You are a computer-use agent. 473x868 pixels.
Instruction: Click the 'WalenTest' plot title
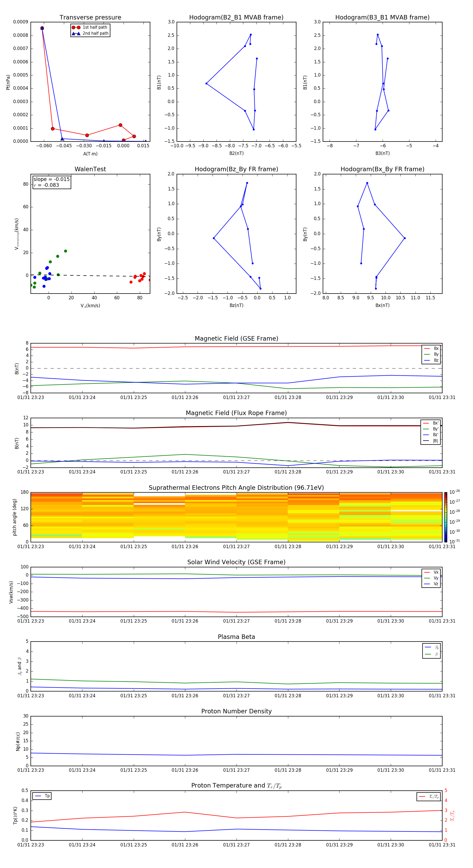click(90, 169)
